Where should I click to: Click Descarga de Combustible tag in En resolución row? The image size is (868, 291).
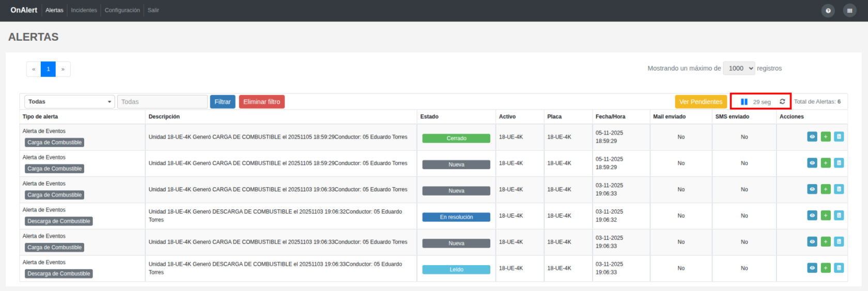[59, 221]
